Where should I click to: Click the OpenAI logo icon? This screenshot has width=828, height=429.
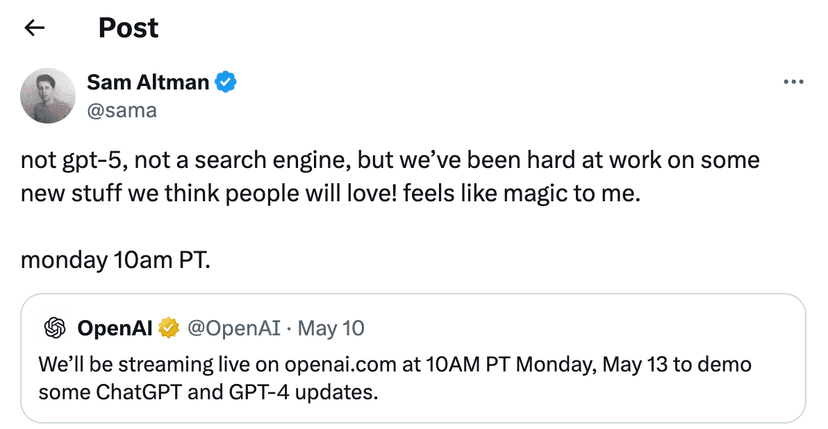point(55,327)
